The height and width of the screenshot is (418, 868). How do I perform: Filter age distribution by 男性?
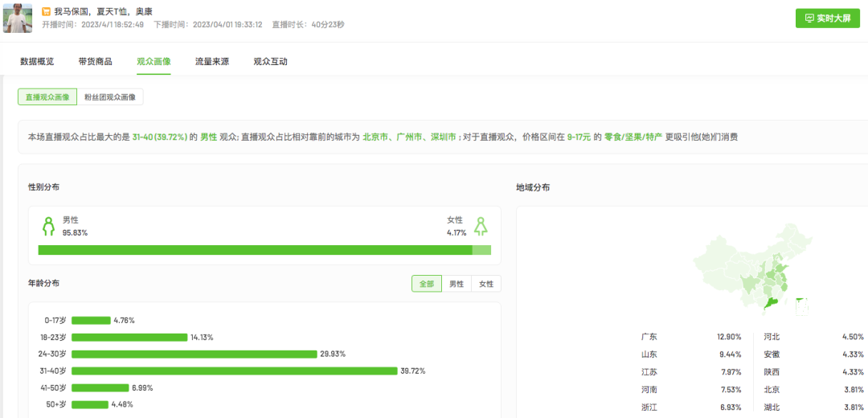click(456, 284)
